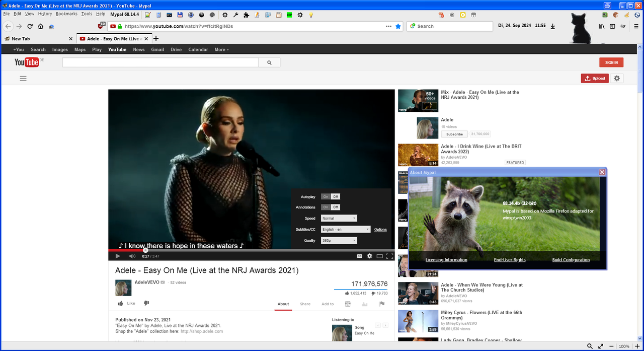
Task: Toggle closed captions CC button
Action: [x=359, y=256]
